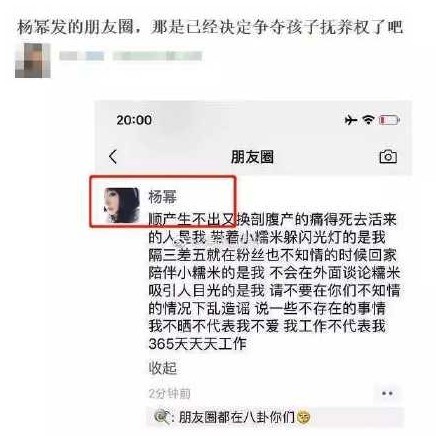Image resolution: width=436 pixels, height=436 pixels.
Task: Tap the headline 杨幂发的朋友圈 text
Action: pyautogui.click(x=210, y=27)
